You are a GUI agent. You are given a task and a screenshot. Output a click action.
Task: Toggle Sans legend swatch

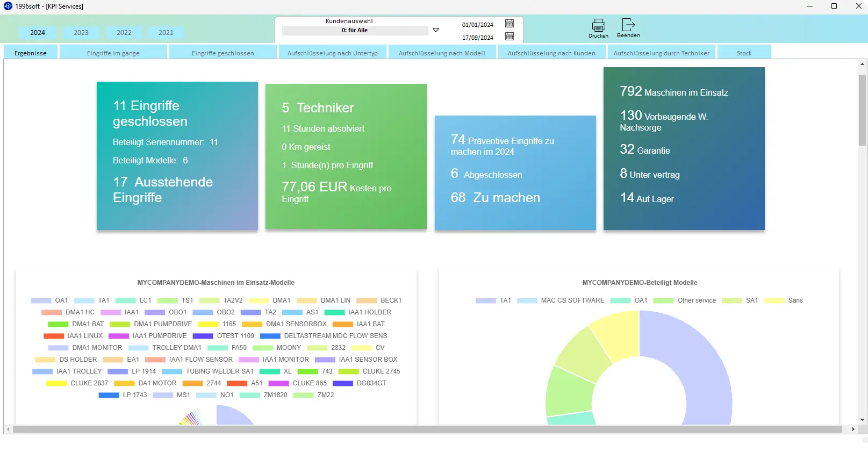click(774, 300)
